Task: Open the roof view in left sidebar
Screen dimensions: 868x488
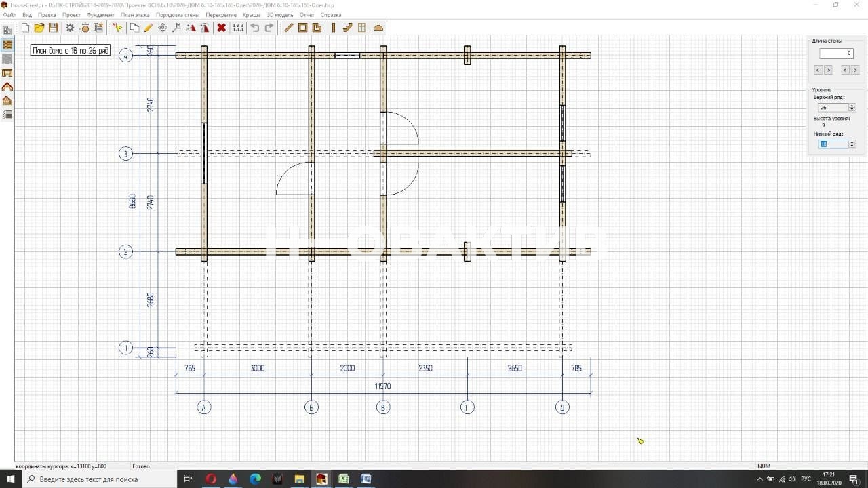Action: coord(7,87)
